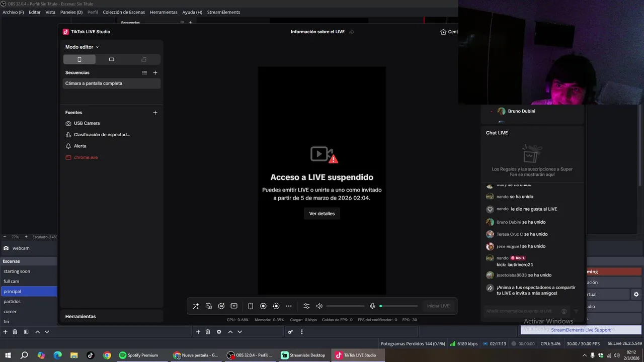Open scene filters icon in OBS scenes toolbar

click(x=26, y=332)
